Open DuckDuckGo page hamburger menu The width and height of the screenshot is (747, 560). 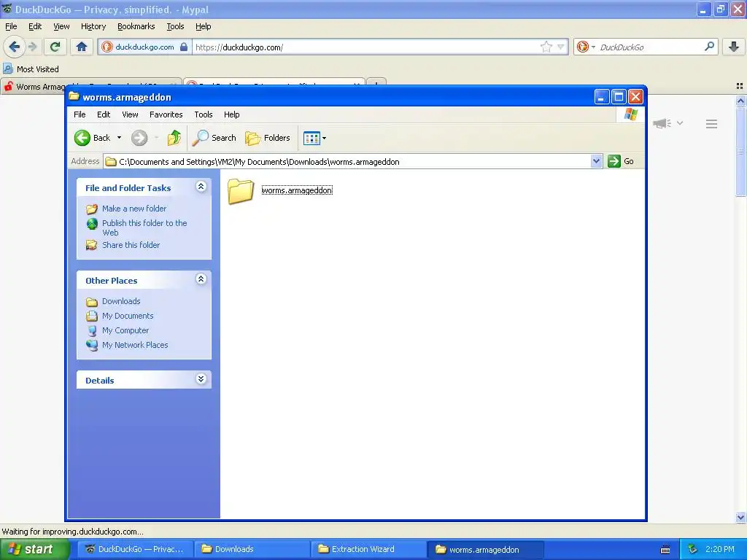pyautogui.click(x=712, y=124)
